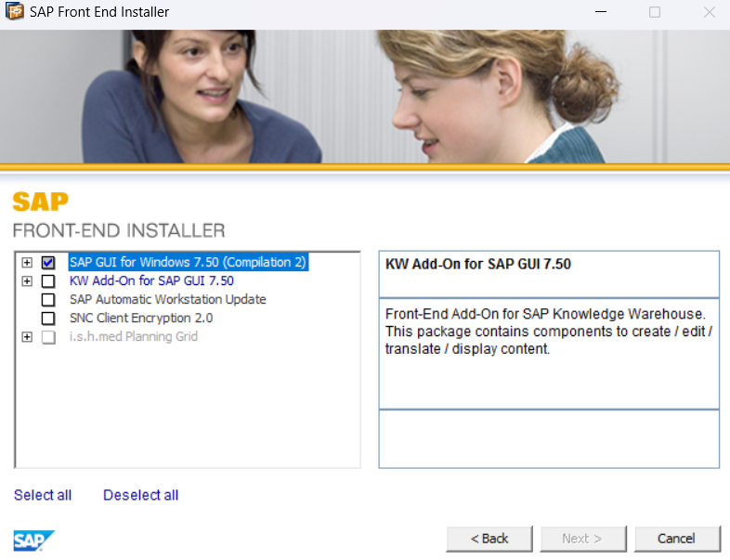Image resolution: width=730 pixels, height=560 pixels.
Task: Click the Select all link
Action: coord(43,495)
